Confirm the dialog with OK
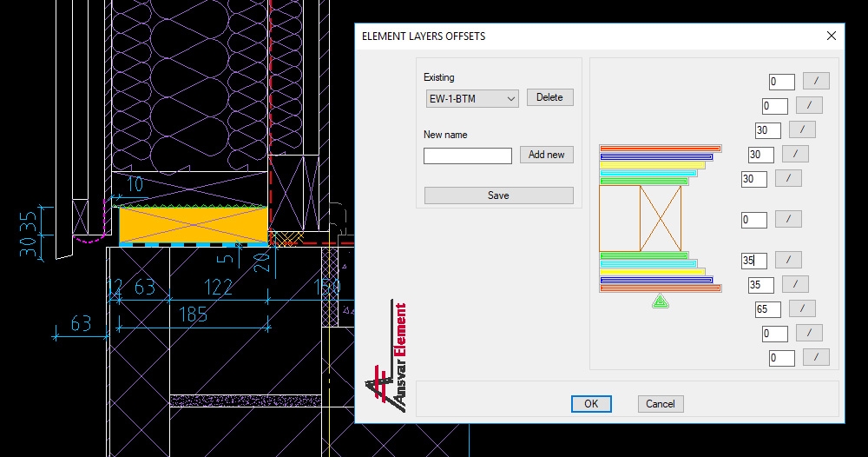The height and width of the screenshot is (457, 868). coord(591,404)
